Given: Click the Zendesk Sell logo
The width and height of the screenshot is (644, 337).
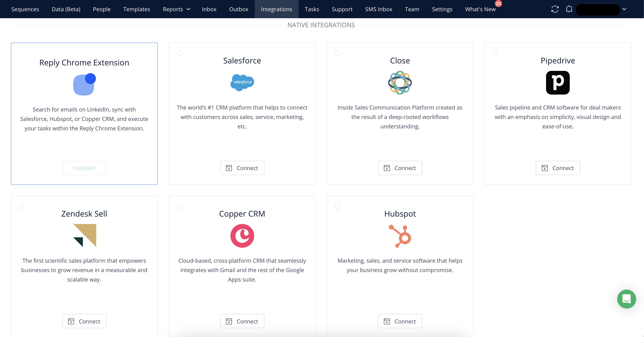Looking at the screenshot, I should (85, 235).
